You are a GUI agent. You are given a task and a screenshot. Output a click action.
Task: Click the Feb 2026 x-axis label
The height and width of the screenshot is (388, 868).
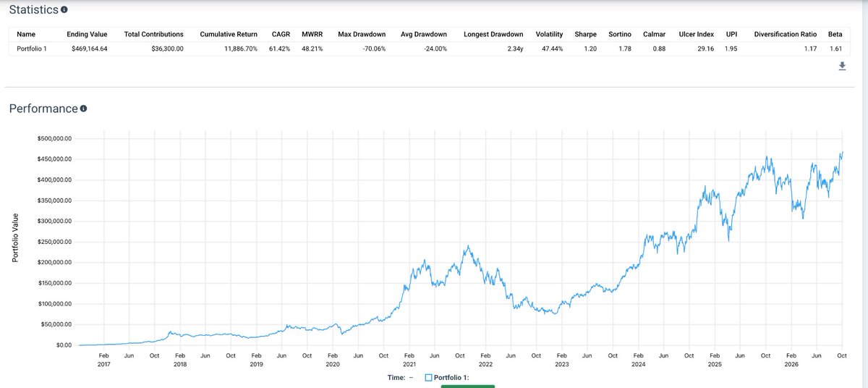[x=791, y=360]
